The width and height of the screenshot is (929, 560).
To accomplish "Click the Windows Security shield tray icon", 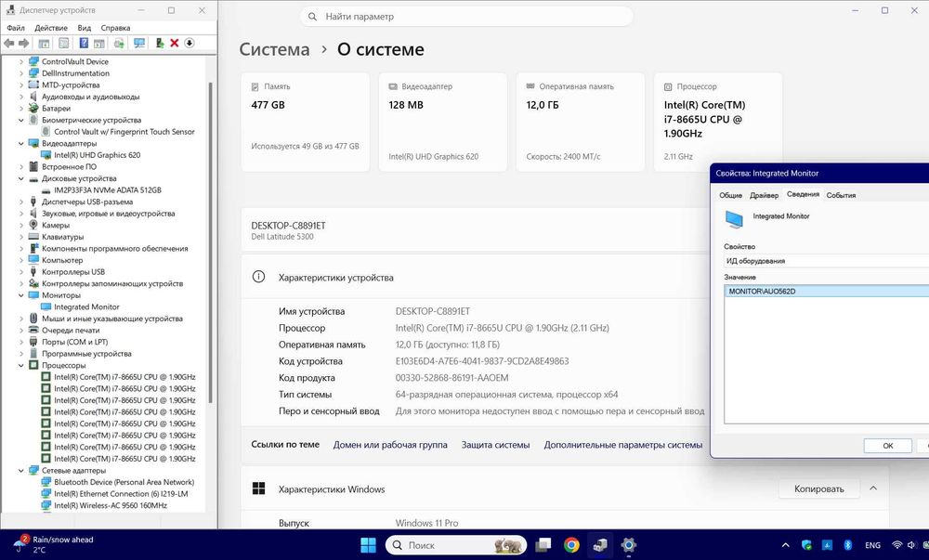I will 806,545.
